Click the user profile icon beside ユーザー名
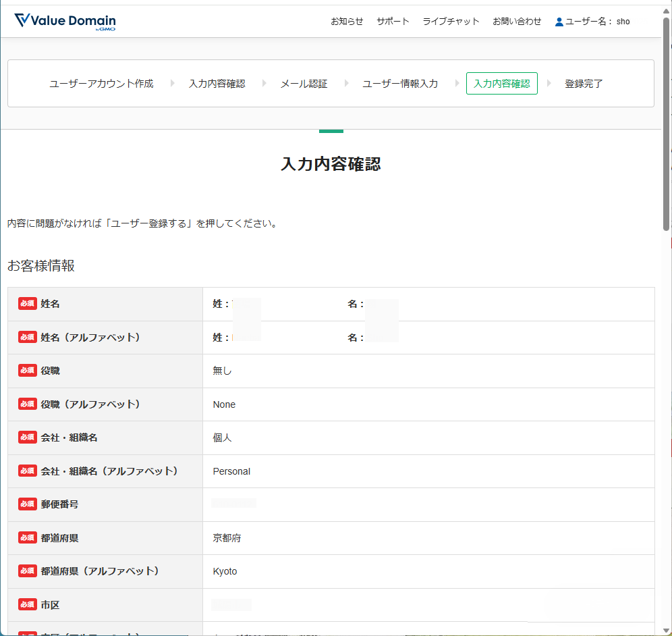Viewport: 672px width, 636px height. (559, 22)
